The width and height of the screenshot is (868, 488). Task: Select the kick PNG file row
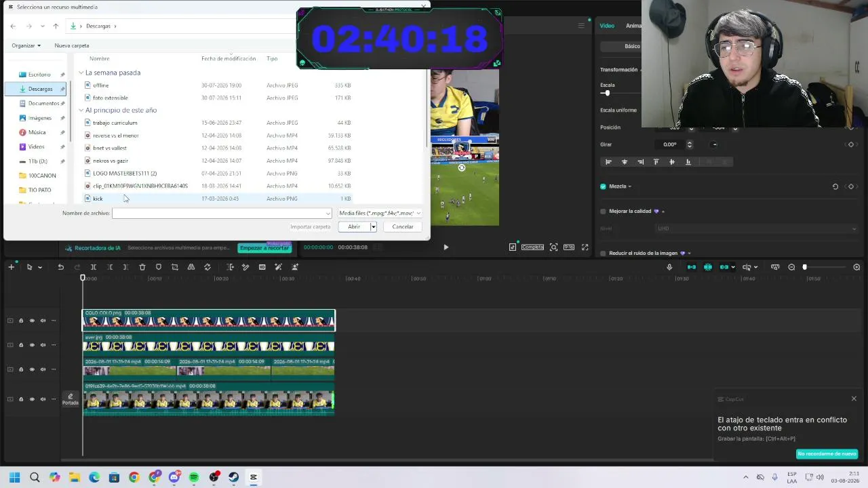pos(218,199)
